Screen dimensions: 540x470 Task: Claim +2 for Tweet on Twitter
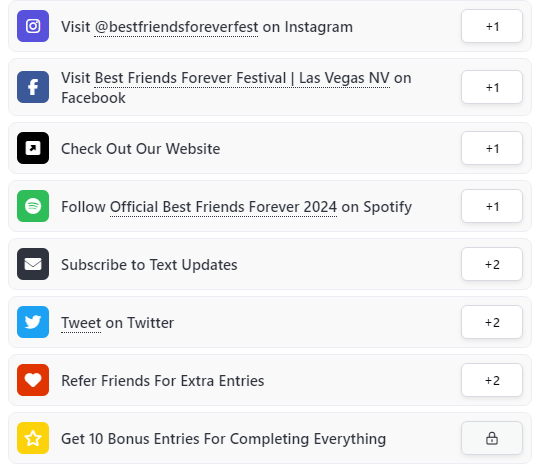492,322
